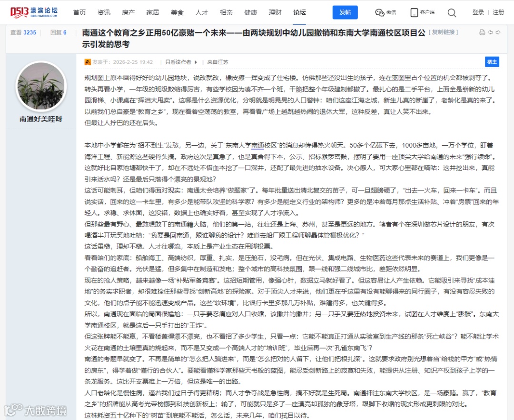Image resolution: width=514 pixels, height=420 pixels.
Task: Open the 论坛 navigation tab
Action: pos(299,12)
